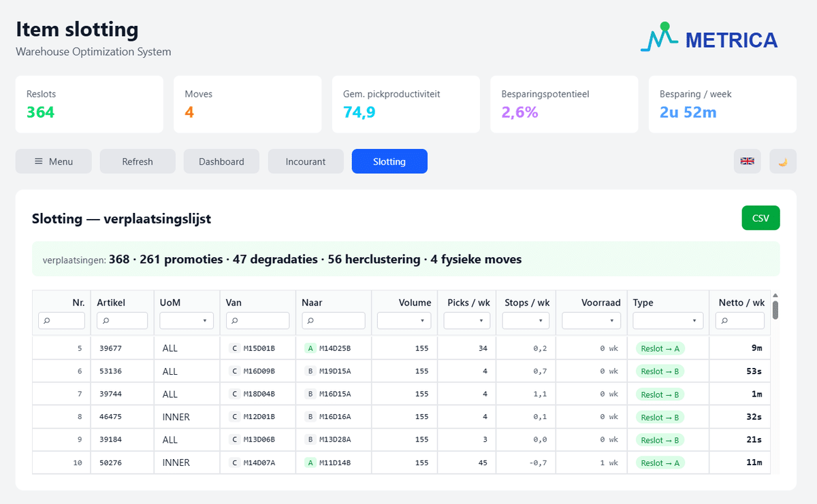Open the Voorraad filter dropdown
The height and width of the screenshot is (504, 817).
[x=592, y=320]
